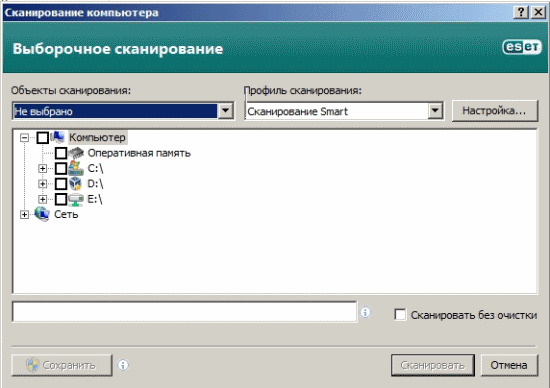The height and width of the screenshot is (388, 550).
Task: Click the 'Не выбрано' selected value
Action: (x=115, y=111)
